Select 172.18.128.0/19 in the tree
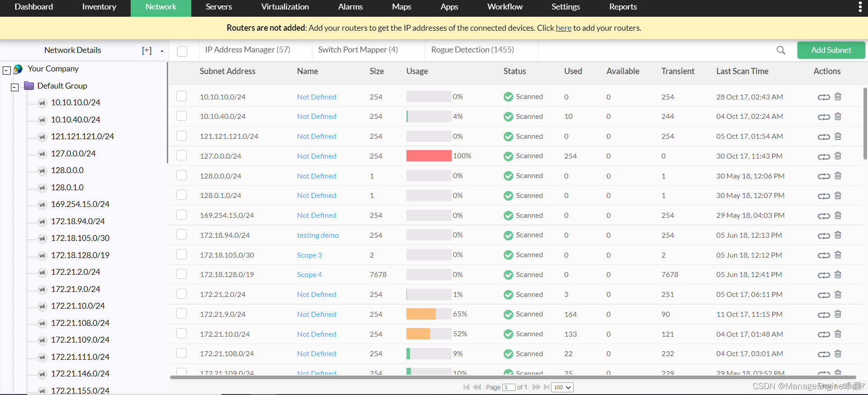 point(80,255)
